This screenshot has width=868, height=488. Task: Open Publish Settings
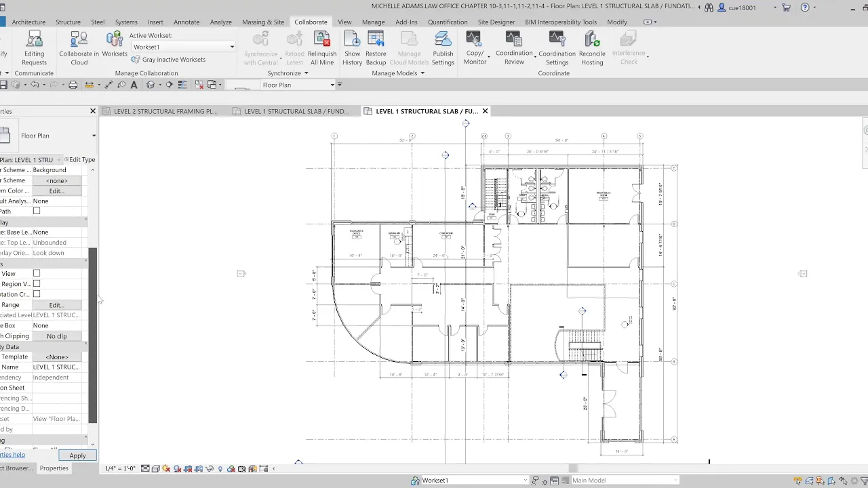click(443, 48)
